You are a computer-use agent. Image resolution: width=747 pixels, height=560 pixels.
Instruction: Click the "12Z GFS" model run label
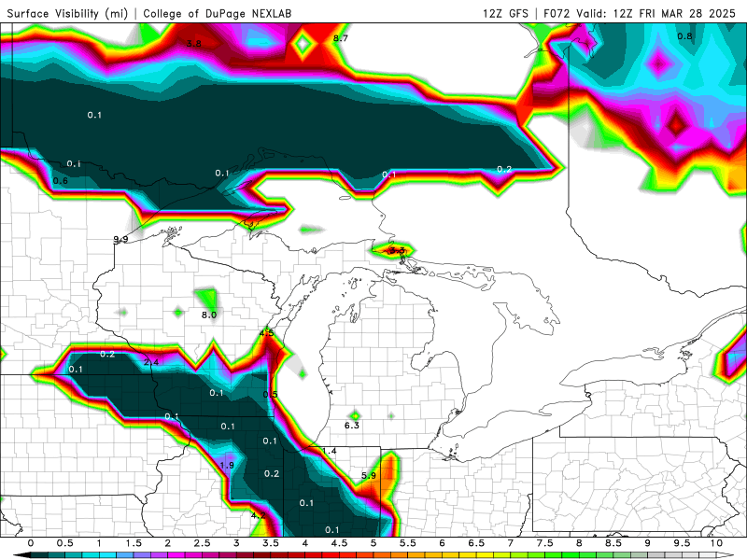(x=505, y=13)
